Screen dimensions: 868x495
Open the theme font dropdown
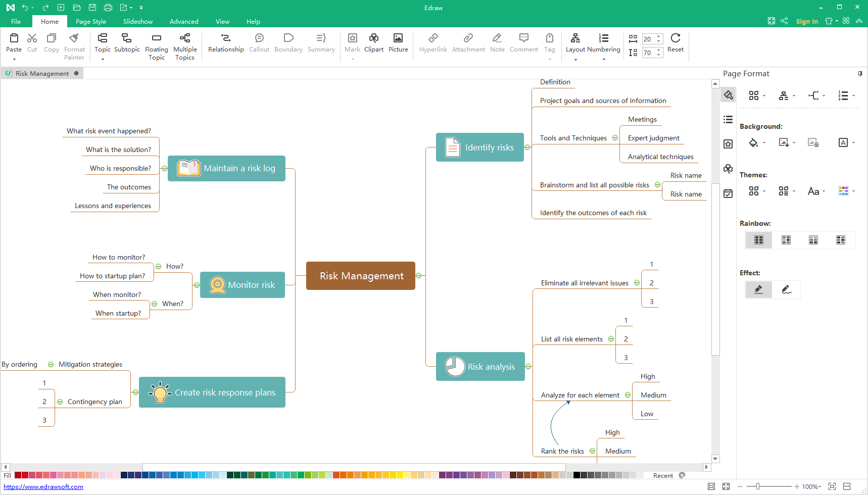(816, 191)
